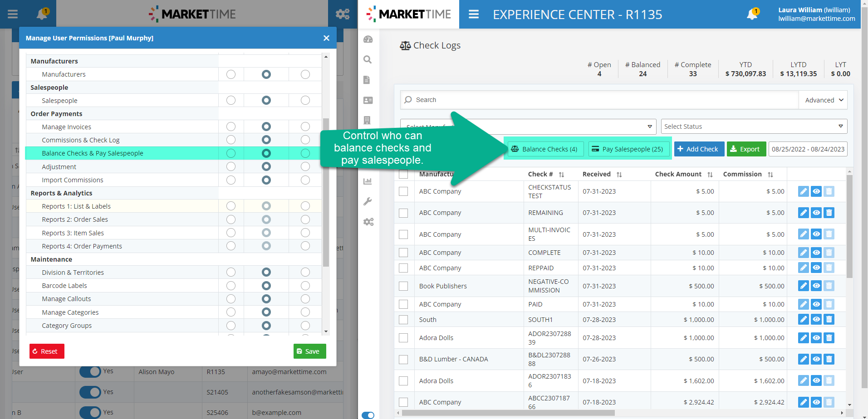Image resolution: width=868 pixels, height=419 pixels.
Task: View the COMPLETE check with eye icon
Action: click(816, 253)
